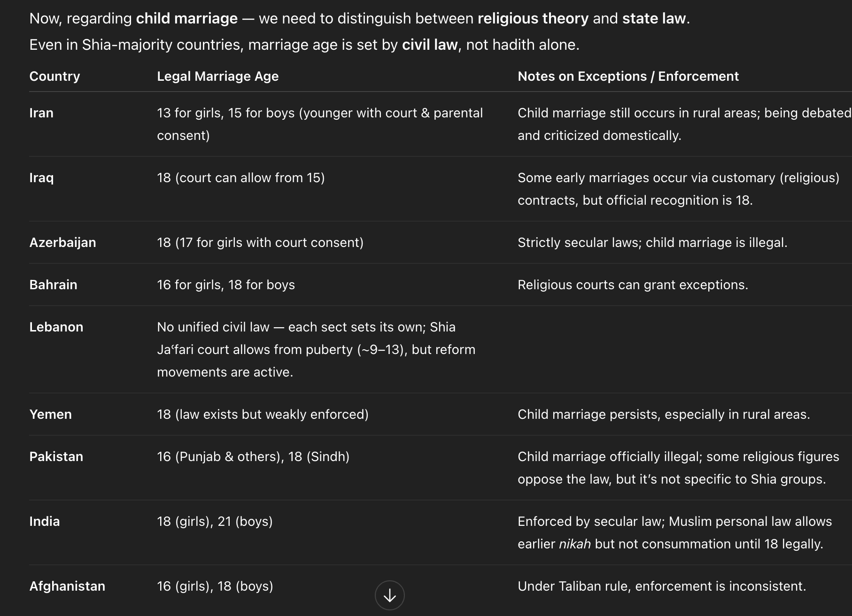The image size is (852, 616).
Task: Click the bold "child marriage" text
Action: (186, 18)
